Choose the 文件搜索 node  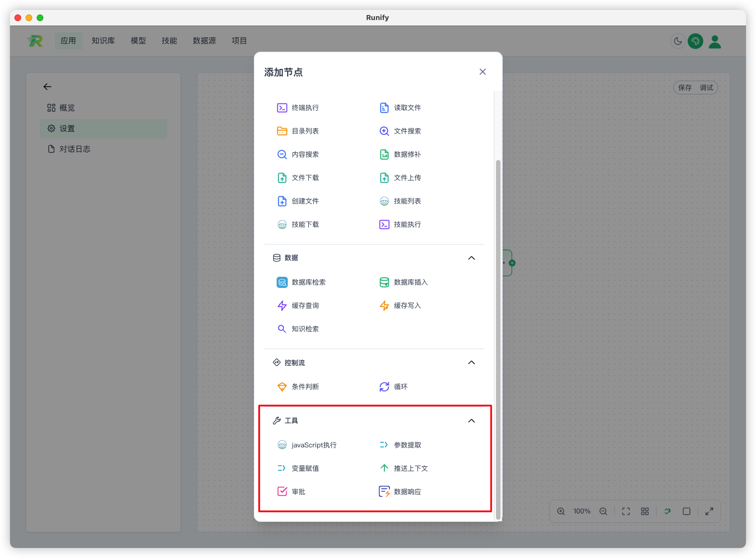click(400, 131)
